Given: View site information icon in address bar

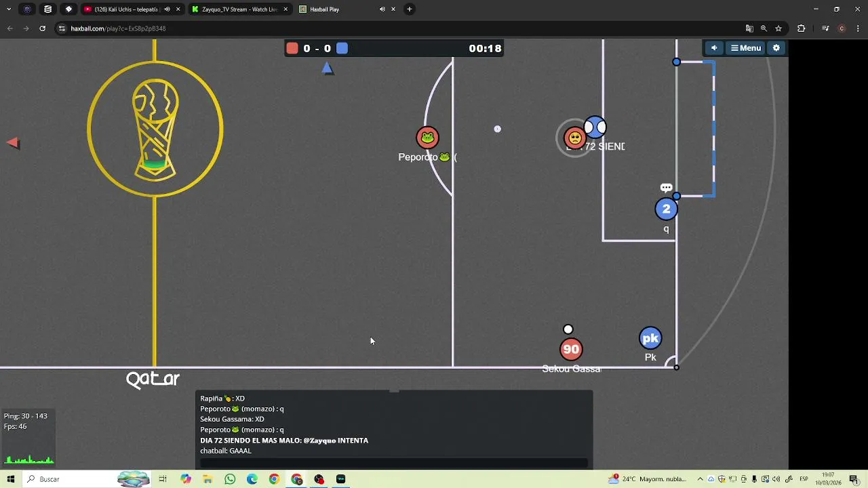Looking at the screenshot, I should (x=62, y=28).
